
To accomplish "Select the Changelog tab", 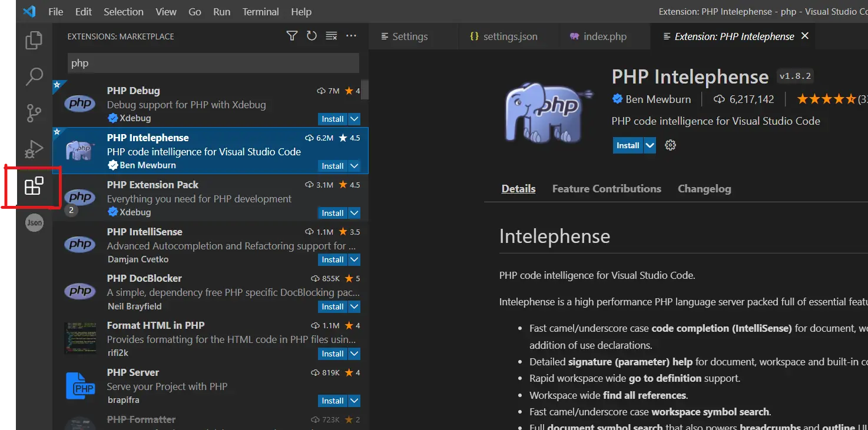I will (x=704, y=189).
